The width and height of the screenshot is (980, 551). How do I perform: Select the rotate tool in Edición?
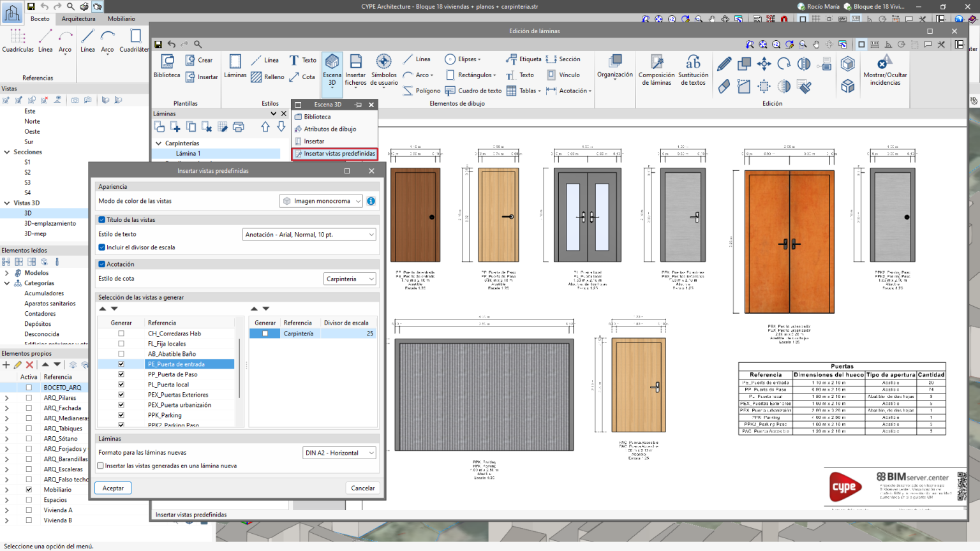coord(784,64)
